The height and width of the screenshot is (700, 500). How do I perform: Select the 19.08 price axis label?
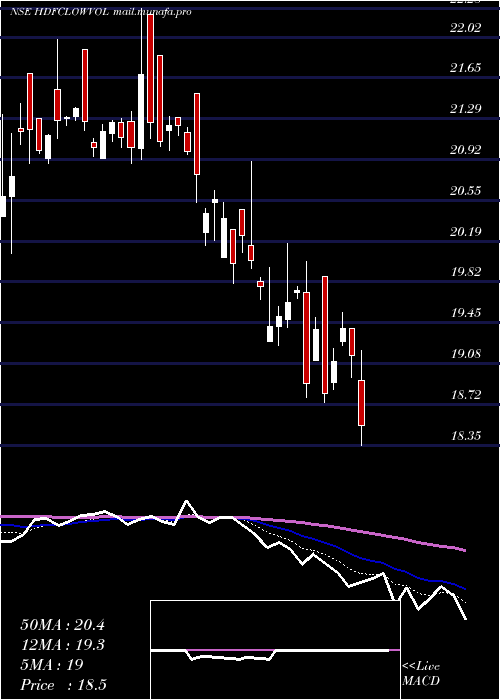466,354
